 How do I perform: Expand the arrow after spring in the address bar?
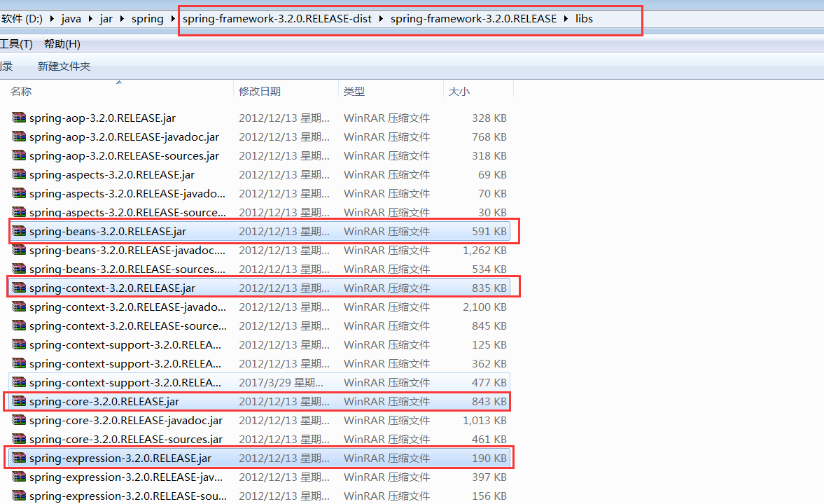click(x=173, y=19)
